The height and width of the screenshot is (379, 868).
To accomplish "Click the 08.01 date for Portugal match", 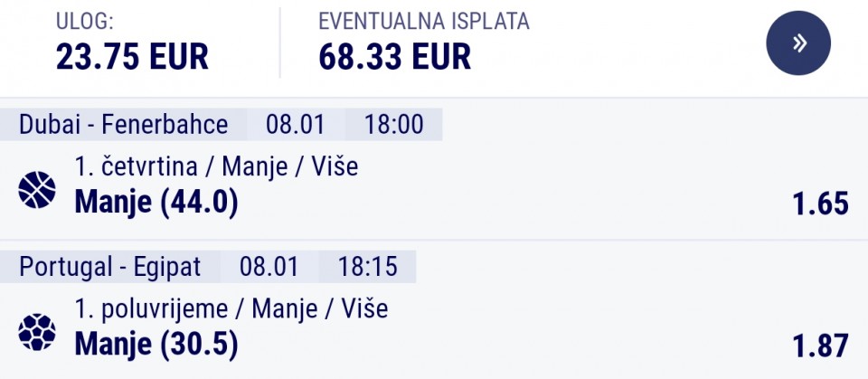I will [269, 266].
